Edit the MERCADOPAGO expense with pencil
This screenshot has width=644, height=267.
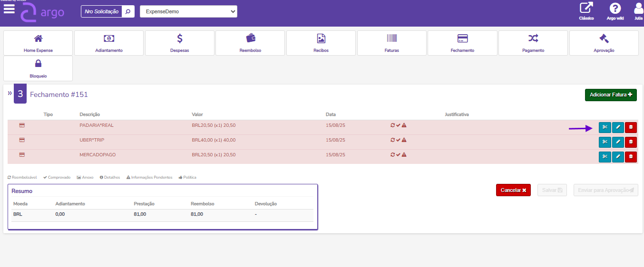(618, 156)
